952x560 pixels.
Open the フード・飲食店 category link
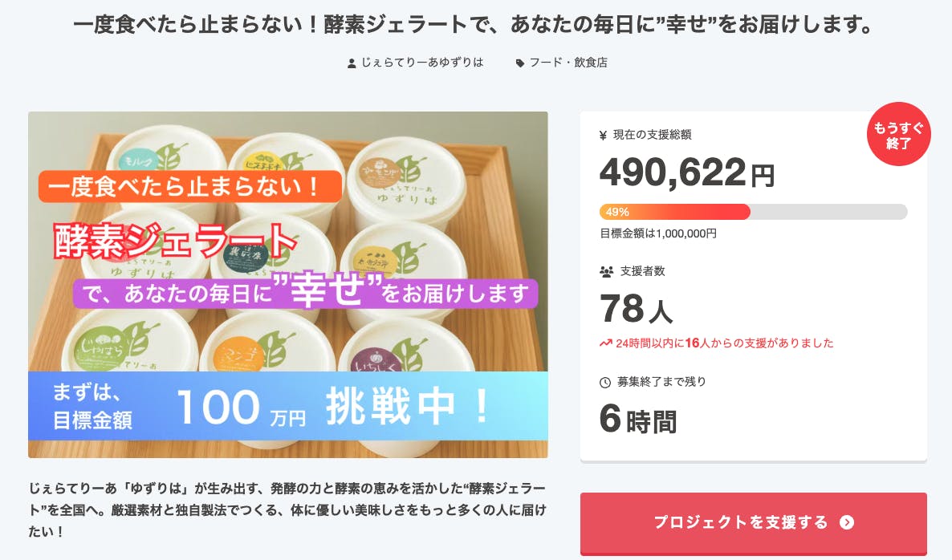coord(568,63)
